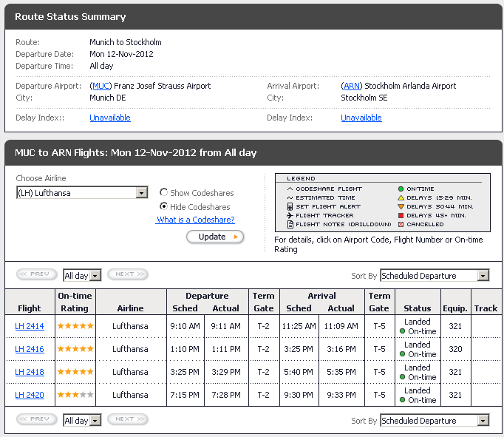Open the bottom Sort By dropdown
The image size is (504, 437).
(435, 421)
